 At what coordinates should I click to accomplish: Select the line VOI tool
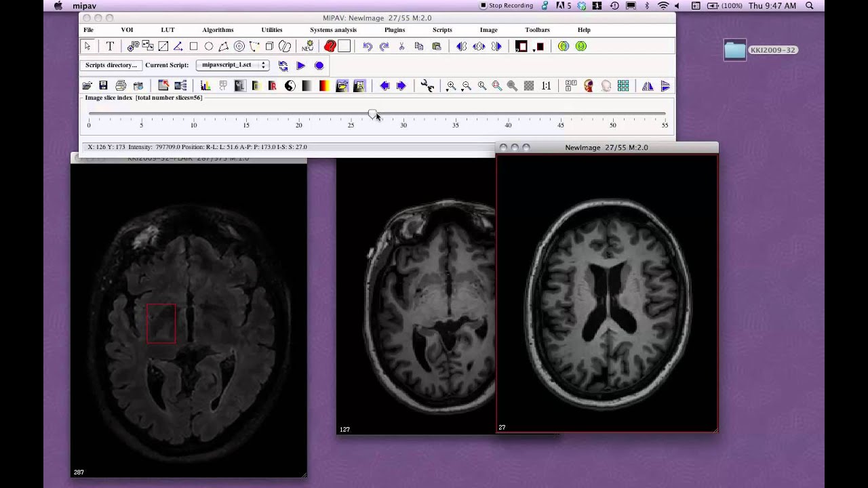[163, 46]
